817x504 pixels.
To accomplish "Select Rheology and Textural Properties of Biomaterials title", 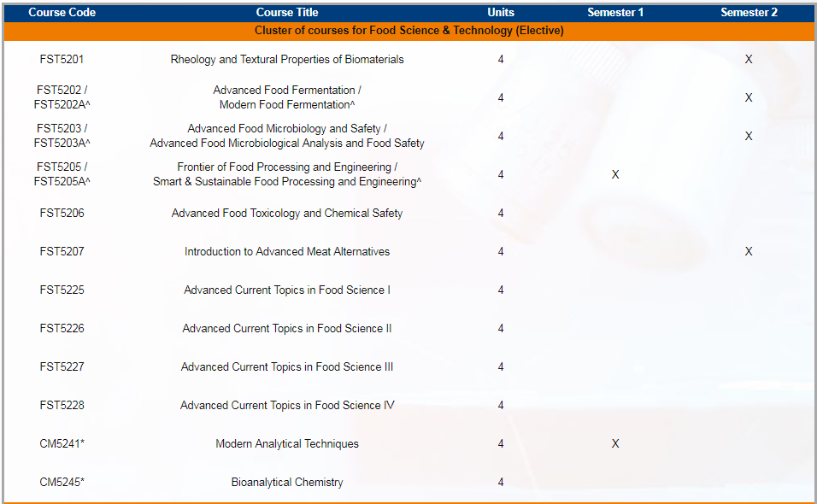I will [287, 59].
